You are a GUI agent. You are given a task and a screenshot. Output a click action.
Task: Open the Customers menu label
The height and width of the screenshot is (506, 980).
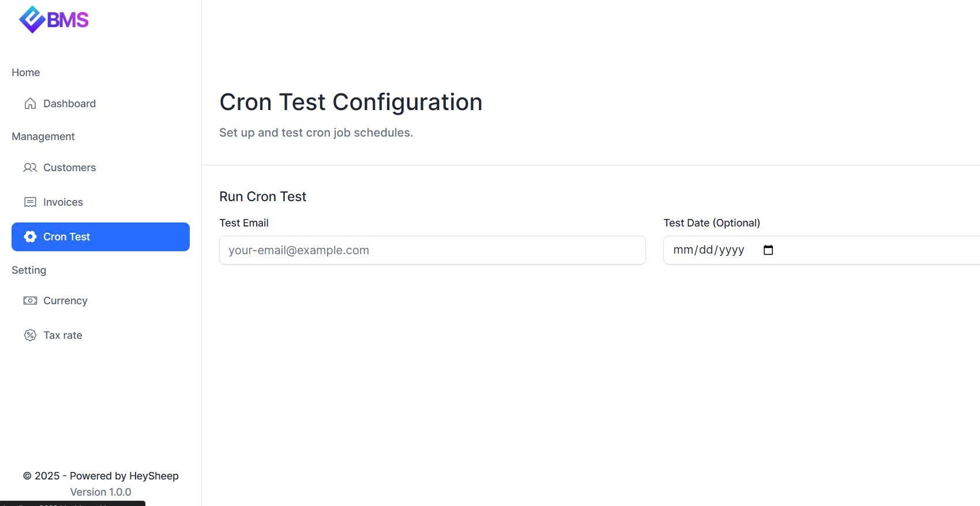[69, 168]
